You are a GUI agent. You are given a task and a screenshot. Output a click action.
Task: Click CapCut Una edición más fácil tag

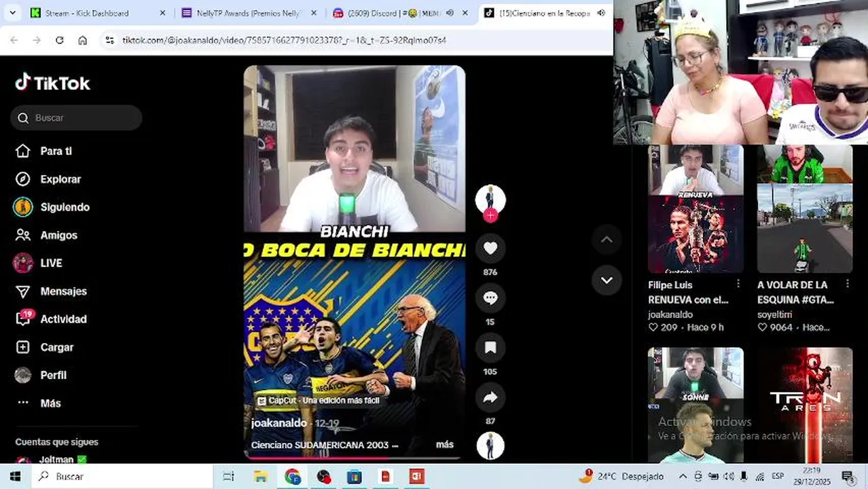pyautogui.click(x=318, y=401)
